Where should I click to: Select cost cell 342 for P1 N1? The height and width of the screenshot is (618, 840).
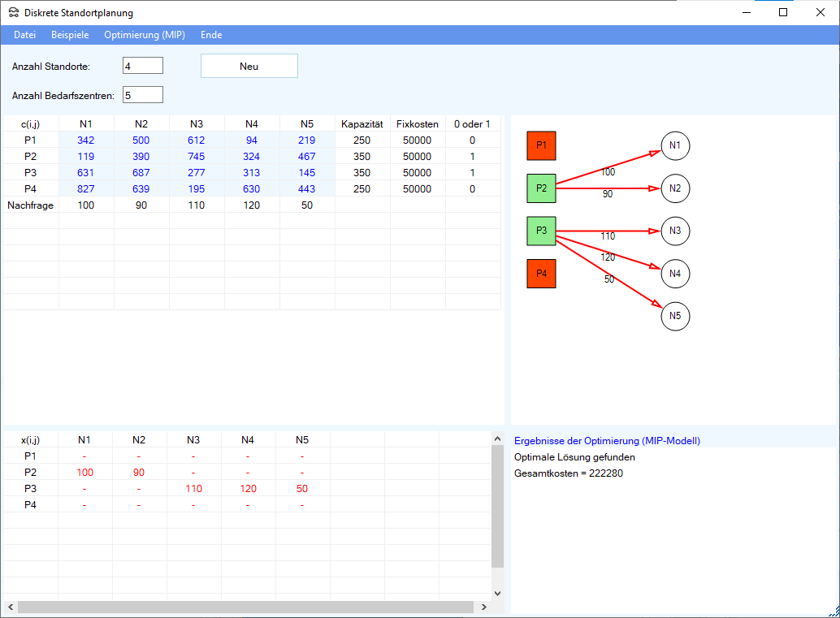(86, 140)
